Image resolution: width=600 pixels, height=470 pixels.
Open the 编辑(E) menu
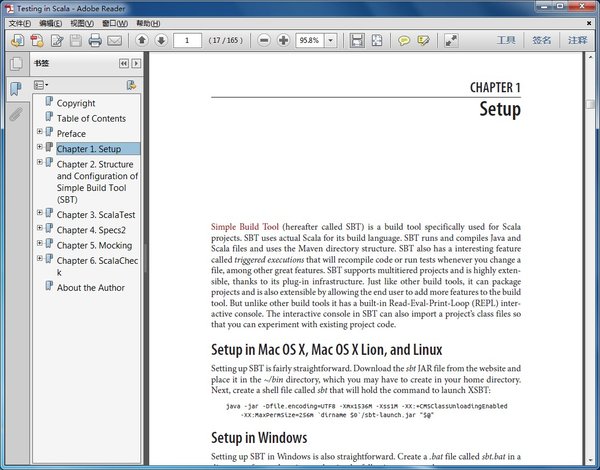click(51, 24)
